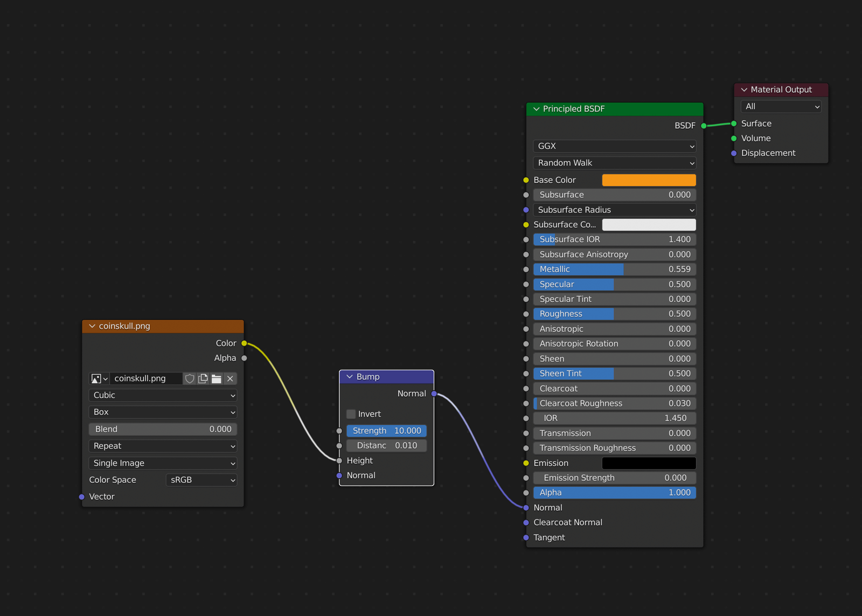Change the output target from All
The height and width of the screenshot is (616, 862).
point(780,106)
